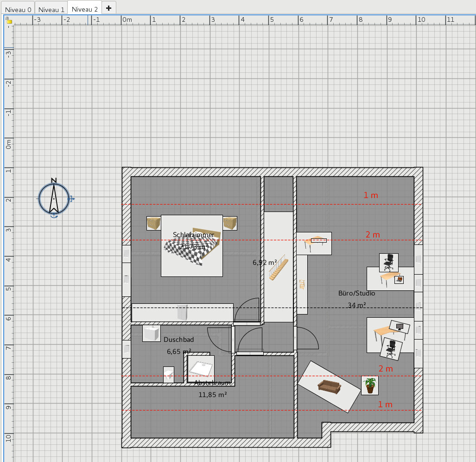The width and height of the screenshot is (476, 462).
Task: Select the Niveau 2 tab
Action: pyautogui.click(x=85, y=9)
